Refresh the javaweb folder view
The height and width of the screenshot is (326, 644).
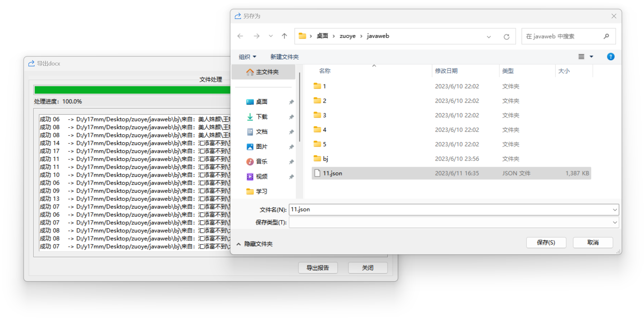(507, 37)
